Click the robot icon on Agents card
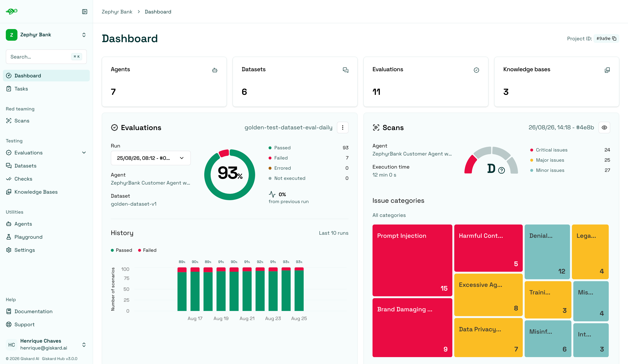The image size is (628, 364). point(215,70)
